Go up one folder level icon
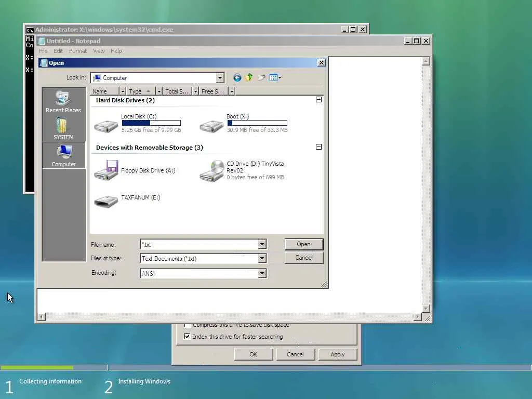This screenshot has width=532, height=399. pyautogui.click(x=249, y=78)
